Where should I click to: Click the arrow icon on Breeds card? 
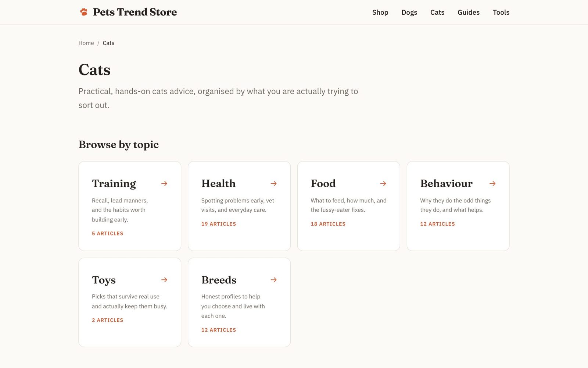(x=274, y=280)
